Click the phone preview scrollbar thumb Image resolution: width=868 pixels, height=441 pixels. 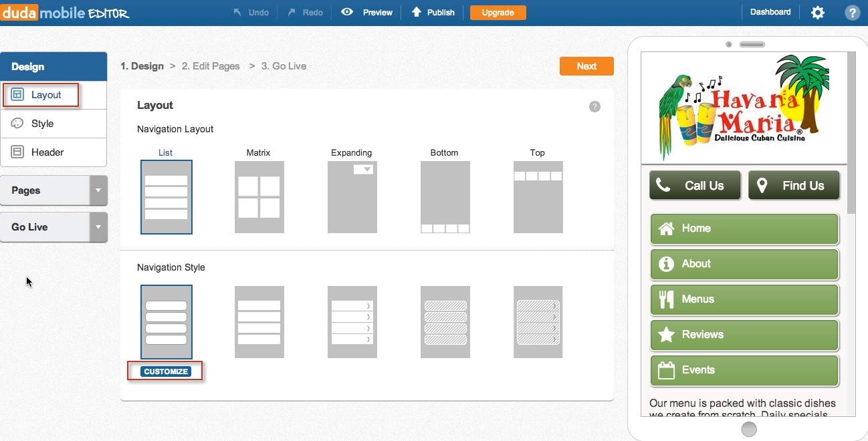tap(851, 133)
